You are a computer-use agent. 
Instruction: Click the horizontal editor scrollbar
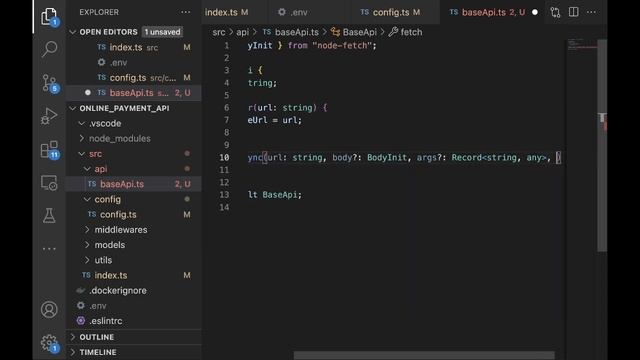click(x=424, y=355)
